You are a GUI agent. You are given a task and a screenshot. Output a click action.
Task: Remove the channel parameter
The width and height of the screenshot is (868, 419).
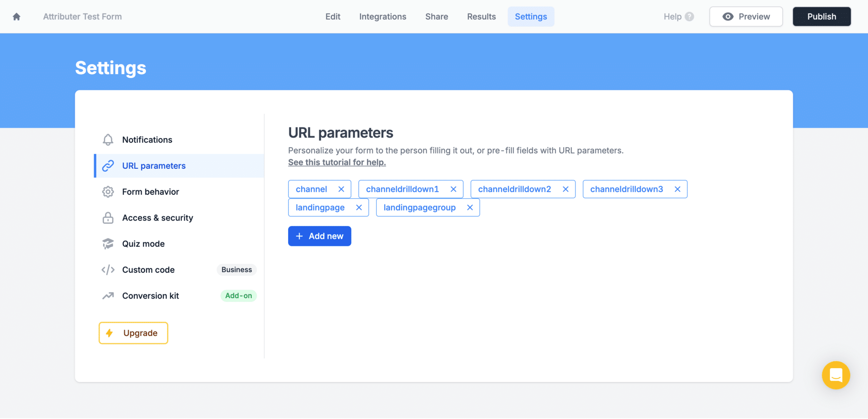point(342,189)
